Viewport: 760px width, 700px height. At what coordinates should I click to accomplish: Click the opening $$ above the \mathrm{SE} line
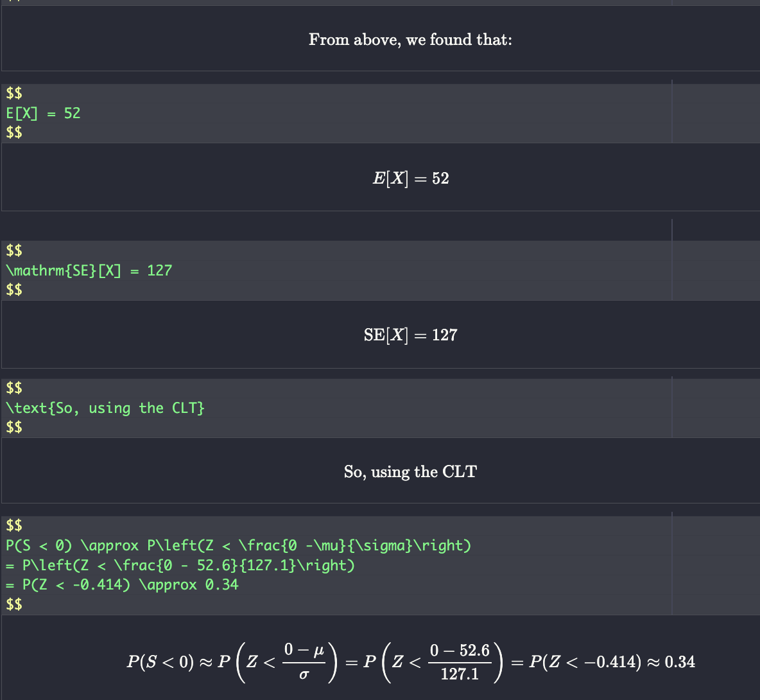[x=14, y=250]
